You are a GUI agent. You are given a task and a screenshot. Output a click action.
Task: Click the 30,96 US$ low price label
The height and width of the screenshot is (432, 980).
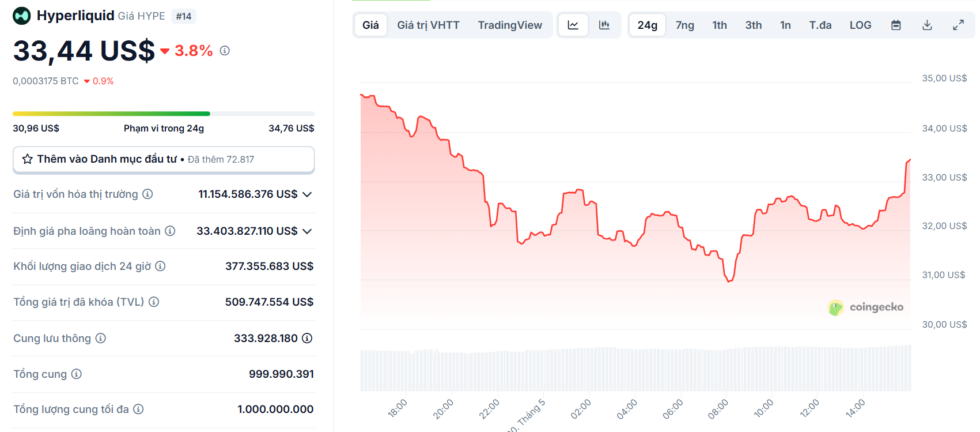tap(36, 128)
